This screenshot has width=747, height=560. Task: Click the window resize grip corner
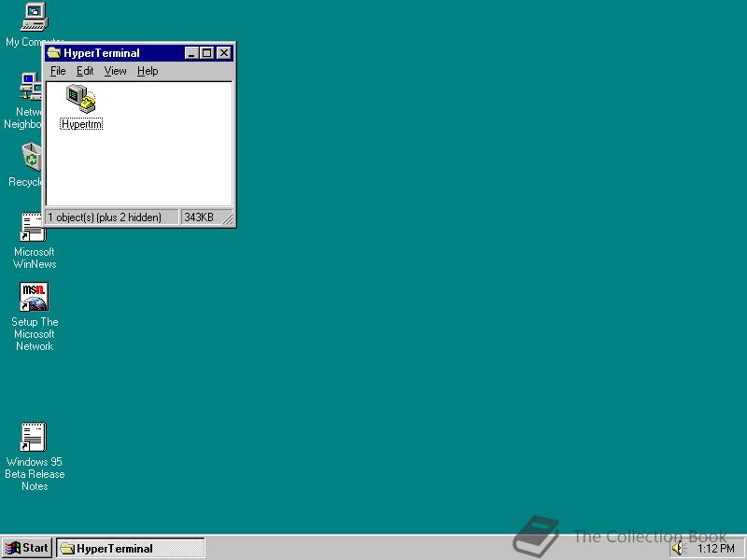tap(228, 218)
